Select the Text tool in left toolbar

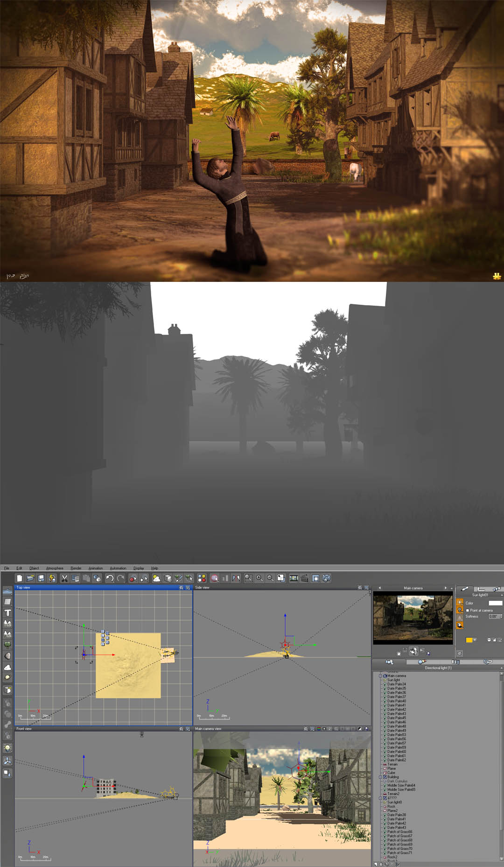tap(7, 613)
